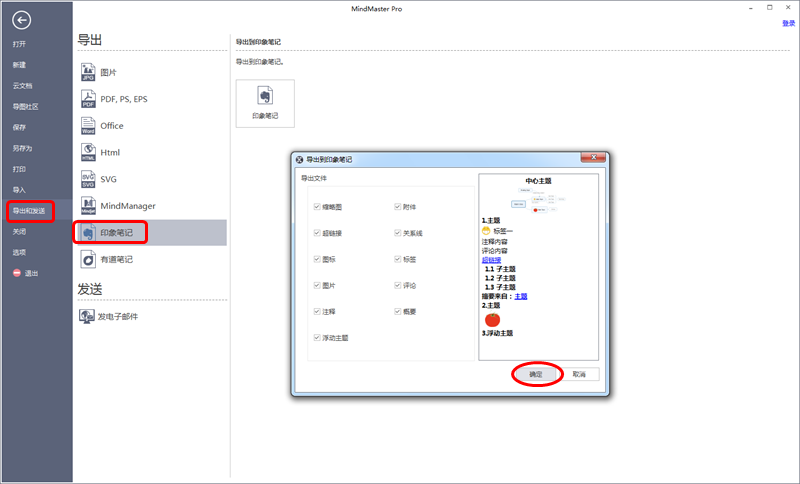
Task: Click dialog title bar app icon
Action: [x=299, y=160]
